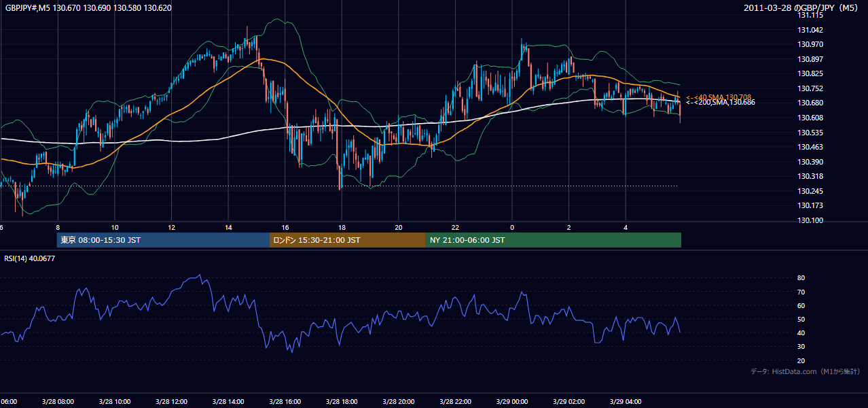
Task: Click the 3/29 02:00 bottom time label
Action: 568,402
